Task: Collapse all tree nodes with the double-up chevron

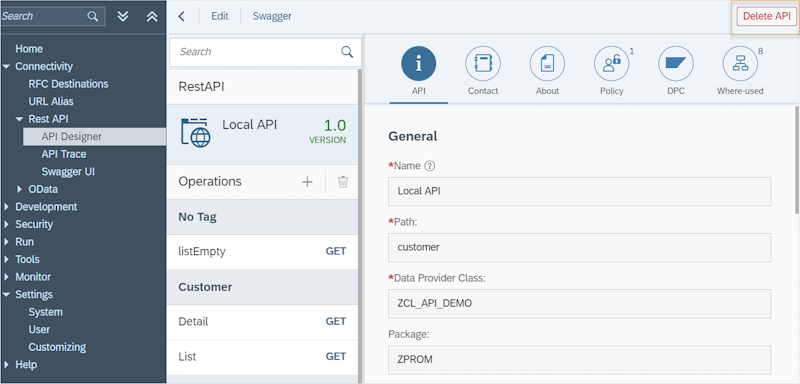Action: [152, 16]
